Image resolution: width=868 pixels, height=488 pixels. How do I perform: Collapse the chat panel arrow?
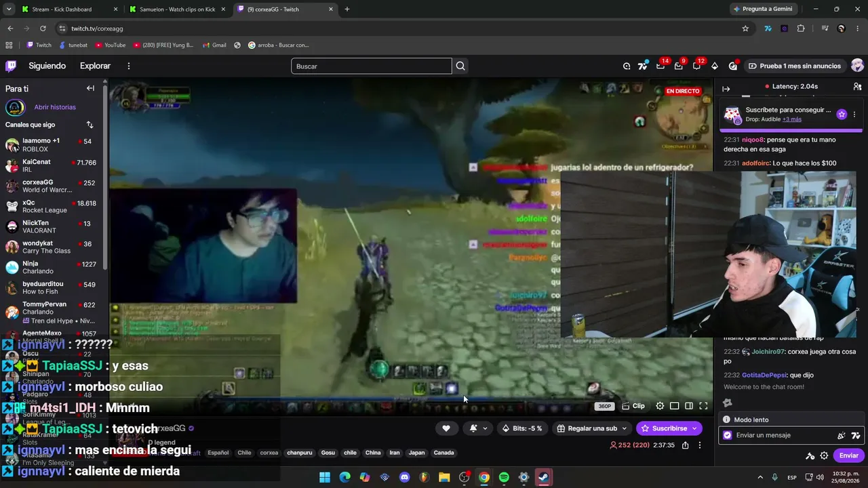pyautogui.click(x=726, y=89)
